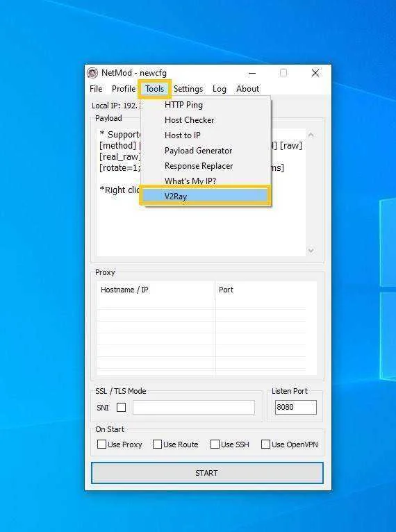
Task: Click the Local IP address text
Action: click(x=115, y=106)
